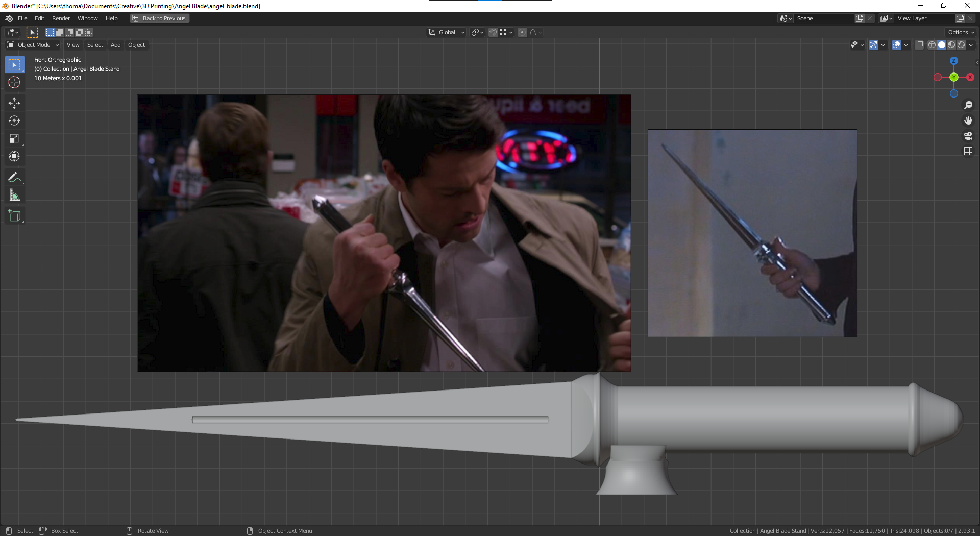Click blue Z axis gizmo ball

coord(954,61)
